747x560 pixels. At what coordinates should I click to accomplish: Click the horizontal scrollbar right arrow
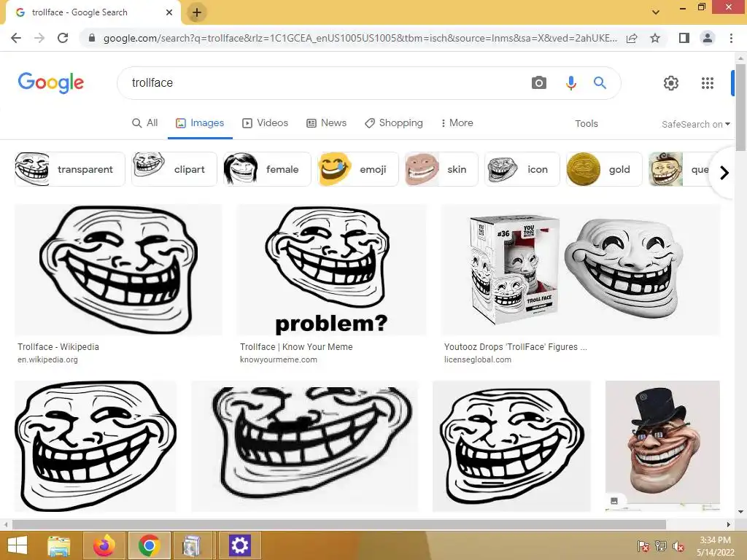click(x=729, y=524)
